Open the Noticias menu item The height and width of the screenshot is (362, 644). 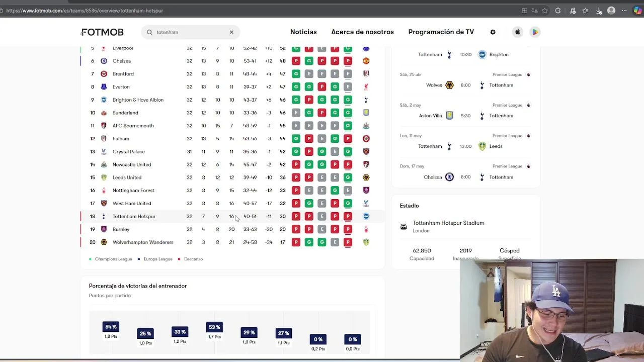coord(303,32)
